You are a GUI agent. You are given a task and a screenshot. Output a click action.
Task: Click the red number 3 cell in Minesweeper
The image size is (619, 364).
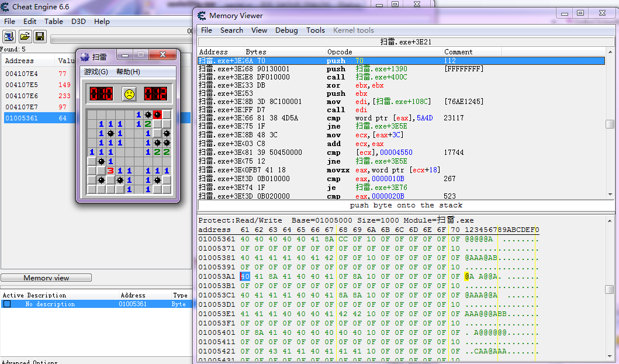click(110, 171)
